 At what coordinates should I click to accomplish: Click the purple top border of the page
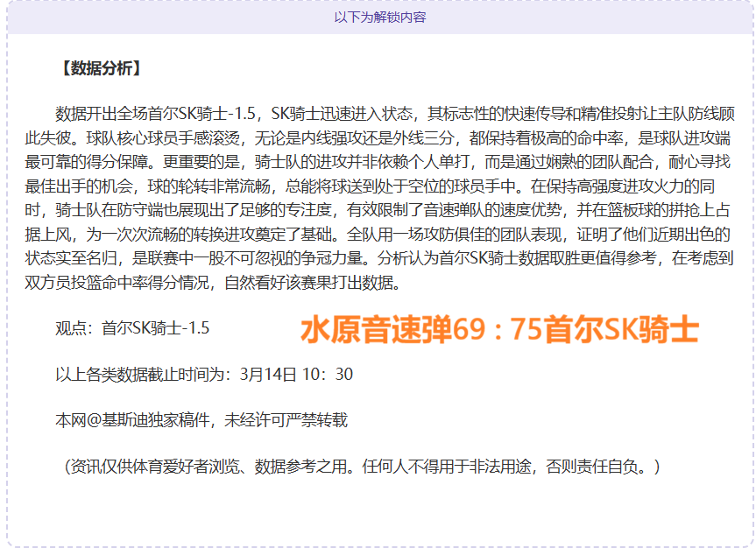tap(378, 3)
